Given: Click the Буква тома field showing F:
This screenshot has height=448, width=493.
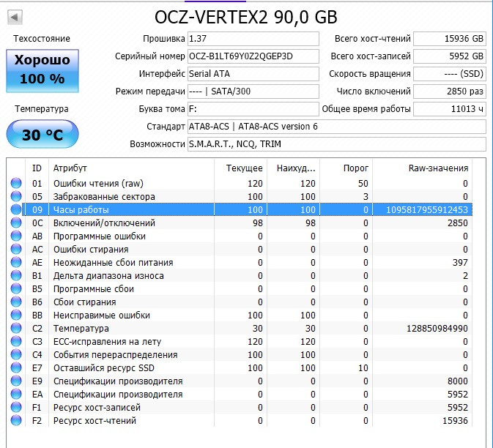Looking at the screenshot, I should (253, 109).
